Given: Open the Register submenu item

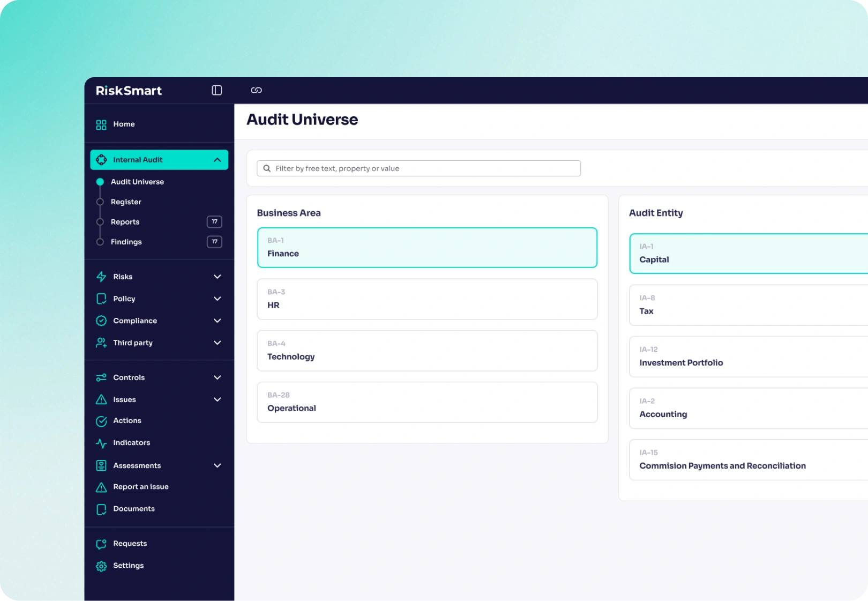Looking at the screenshot, I should click(x=126, y=202).
